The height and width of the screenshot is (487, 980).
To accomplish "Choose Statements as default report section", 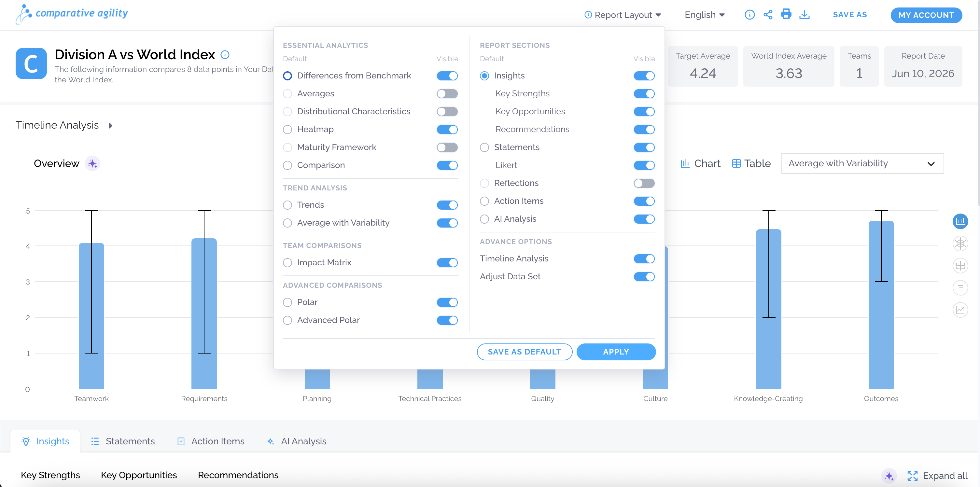I will (x=484, y=147).
